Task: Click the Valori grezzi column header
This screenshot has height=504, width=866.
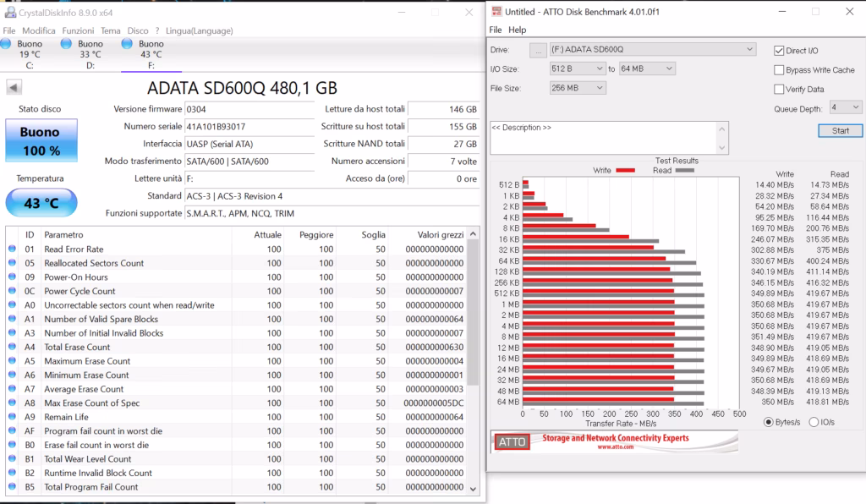Action: click(x=440, y=234)
